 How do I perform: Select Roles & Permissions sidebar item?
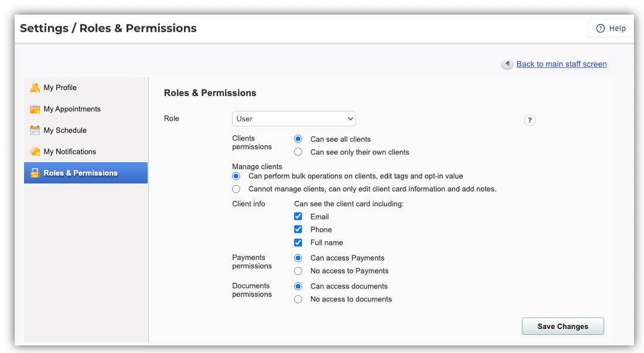(x=86, y=173)
